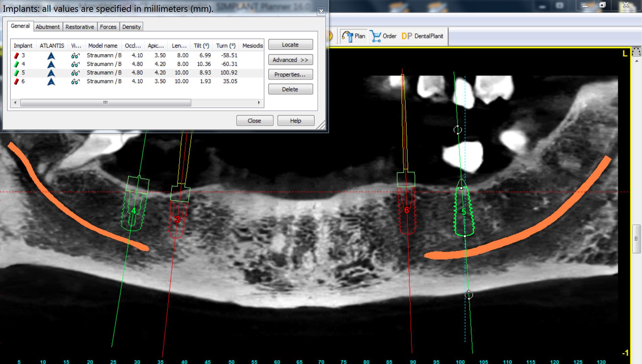The height and width of the screenshot is (364, 642).
Task: Open the Properties dialog
Action: pos(290,74)
